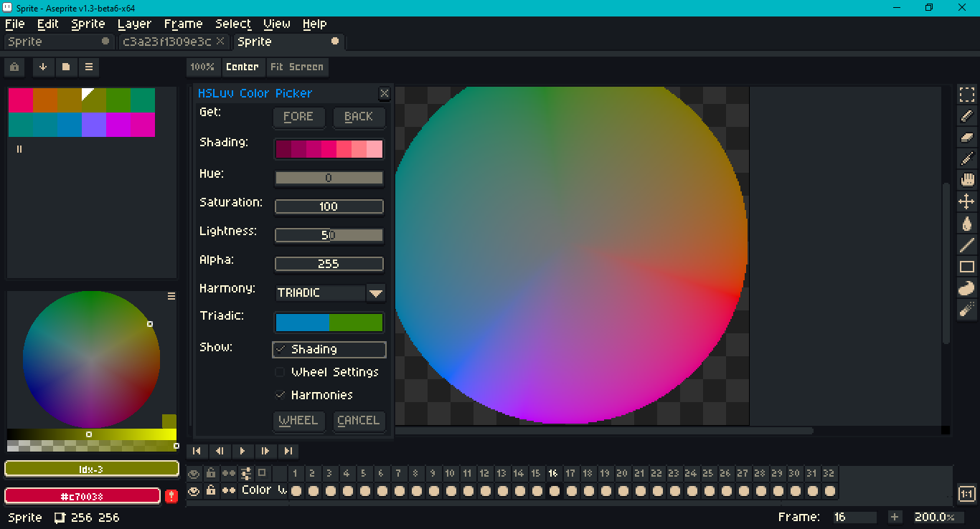Select the Spray tool
This screenshot has height=529, width=980.
(967, 309)
